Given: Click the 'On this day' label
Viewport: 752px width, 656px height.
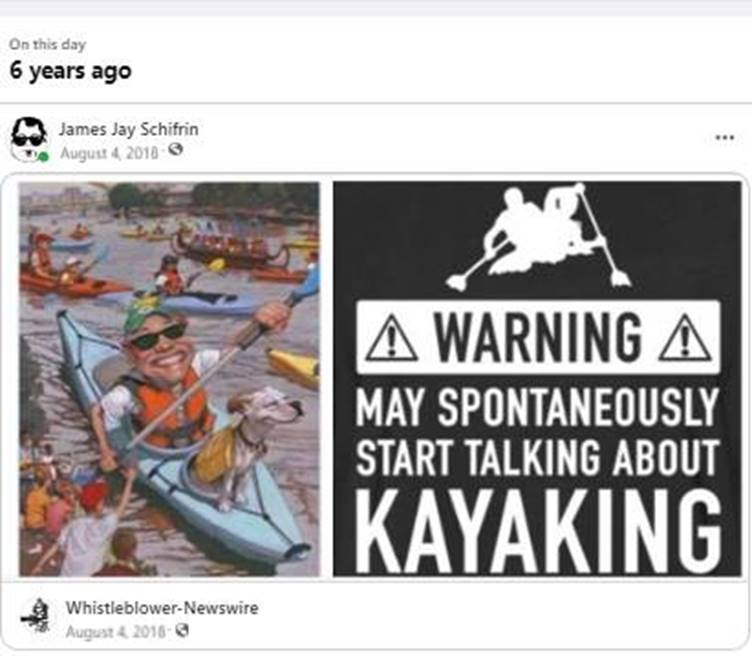Looking at the screenshot, I should pos(47,44).
